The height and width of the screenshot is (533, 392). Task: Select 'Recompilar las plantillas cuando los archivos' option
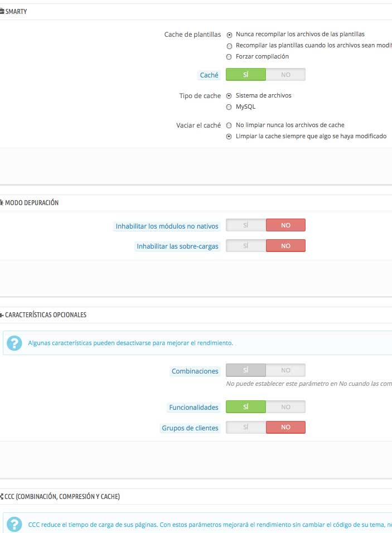229,46
